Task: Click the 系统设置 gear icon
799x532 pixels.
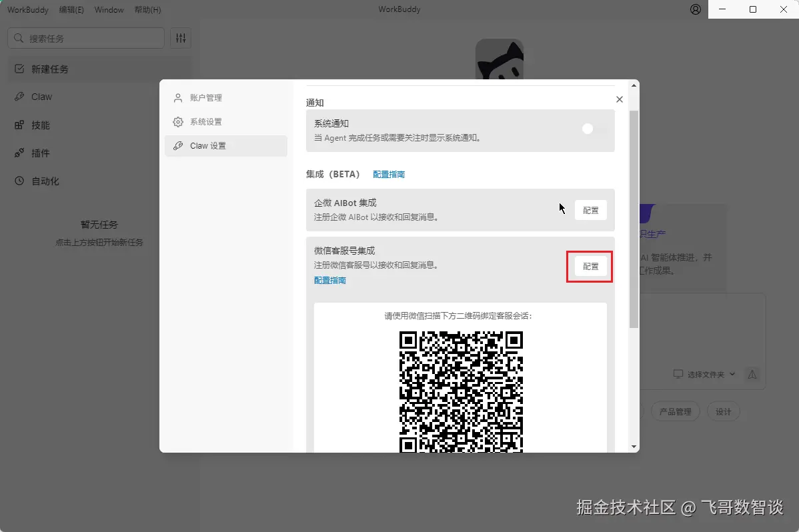Action: click(178, 122)
